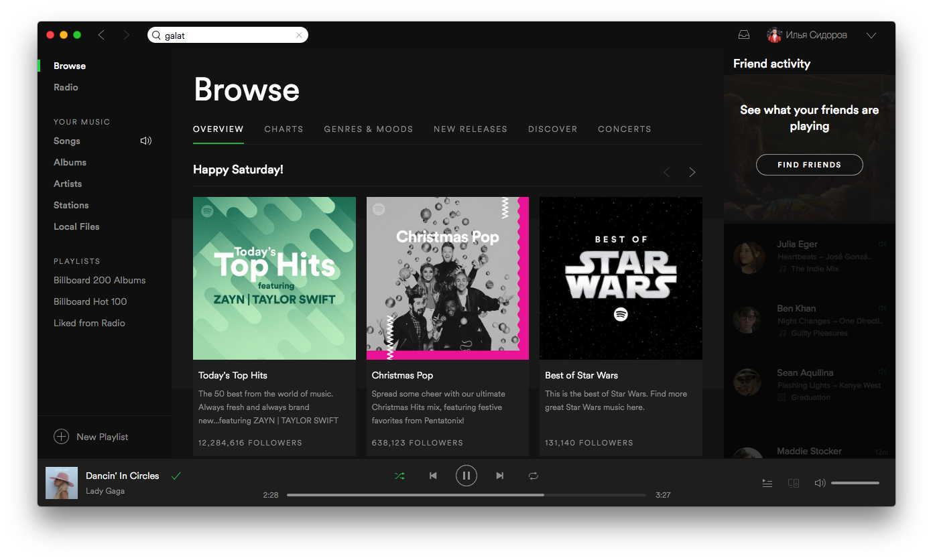933x560 pixels.
Task: Click Maddie Stocker's name in Friend activity
Action: 809,451
